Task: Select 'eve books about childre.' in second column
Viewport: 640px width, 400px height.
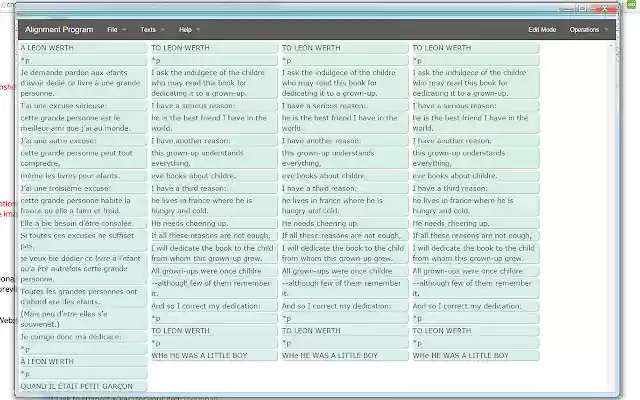Action: pyautogui.click(x=214, y=176)
